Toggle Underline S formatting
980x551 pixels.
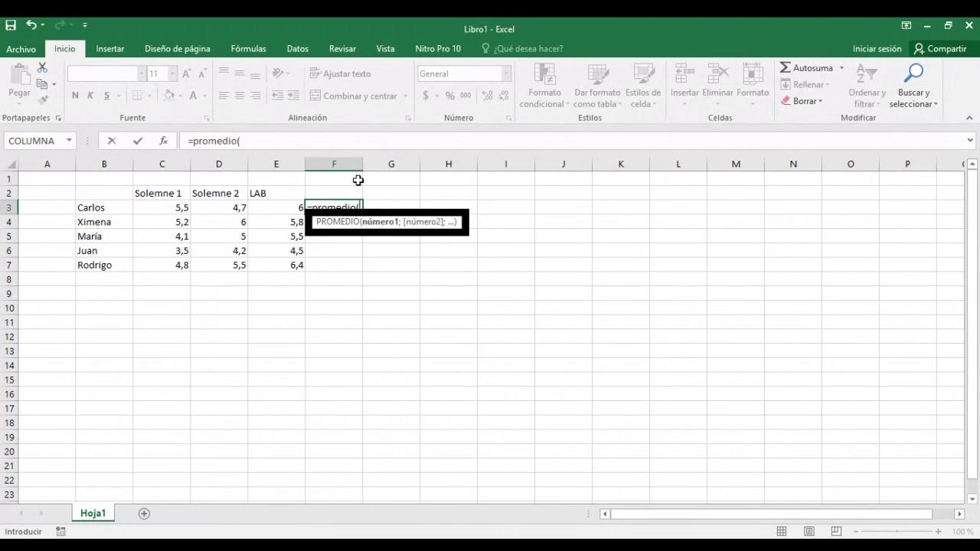click(x=106, y=96)
